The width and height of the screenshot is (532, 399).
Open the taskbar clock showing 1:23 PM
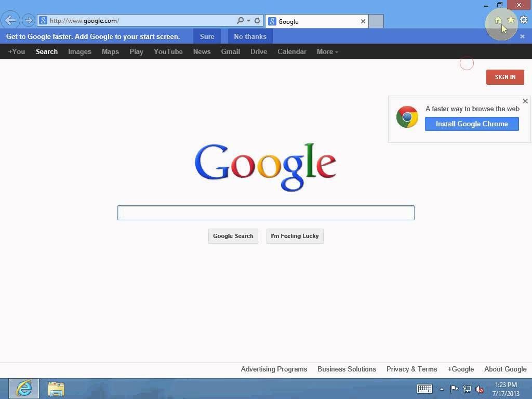point(506,389)
